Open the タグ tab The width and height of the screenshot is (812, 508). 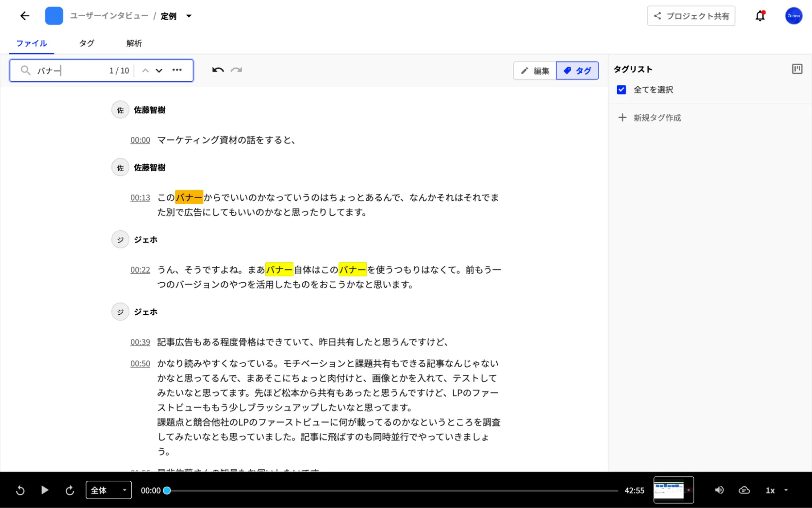pyautogui.click(x=87, y=43)
